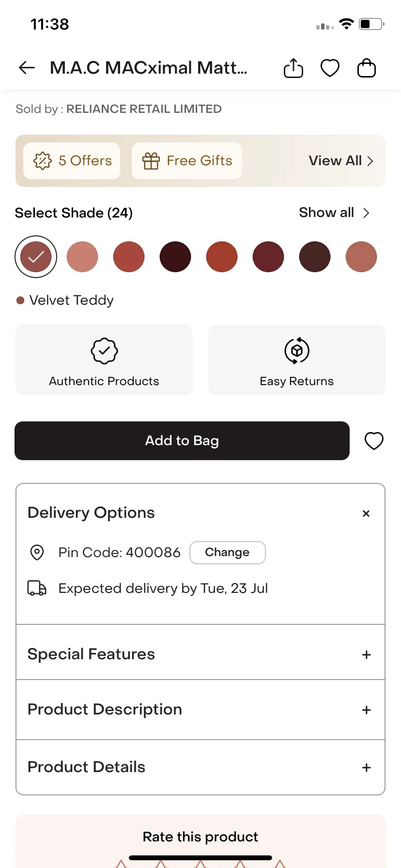Tap the location pin icon near Pin Code
This screenshot has width=401, height=868.
pyautogui.click(x=37, y=552)
